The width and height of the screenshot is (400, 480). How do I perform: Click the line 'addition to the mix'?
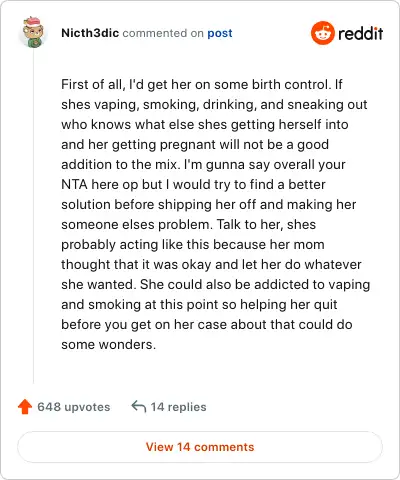click(x=203, y=164)
